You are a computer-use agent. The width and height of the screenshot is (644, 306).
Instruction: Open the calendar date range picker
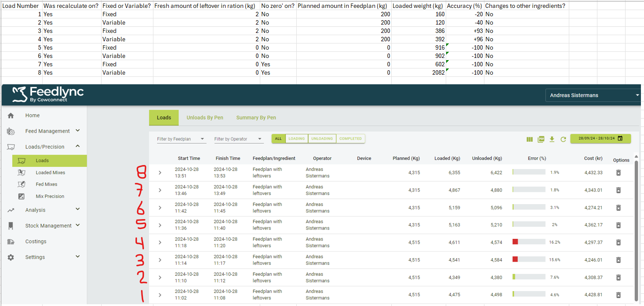pyautogui.click(x=620, y=138)
